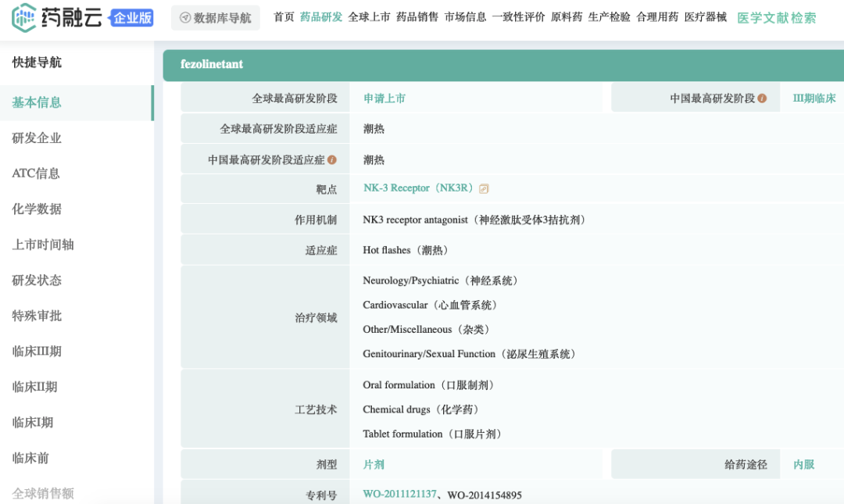Screen dimensions: 844x504
Task: Click the 片剂 dosage form link
Action: click(374, 464)
